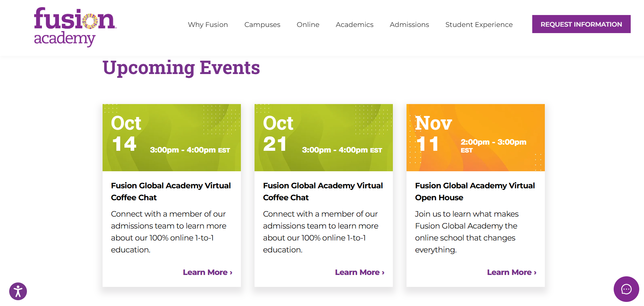Open the Nov 11 orange event banner
The height and width of the screenshot is (306, 644).
pos(475,137)
